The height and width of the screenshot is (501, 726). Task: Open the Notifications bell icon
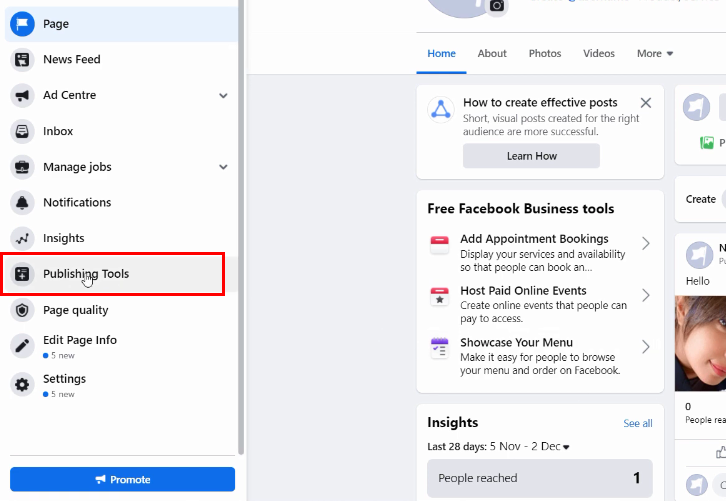point(22,202)
